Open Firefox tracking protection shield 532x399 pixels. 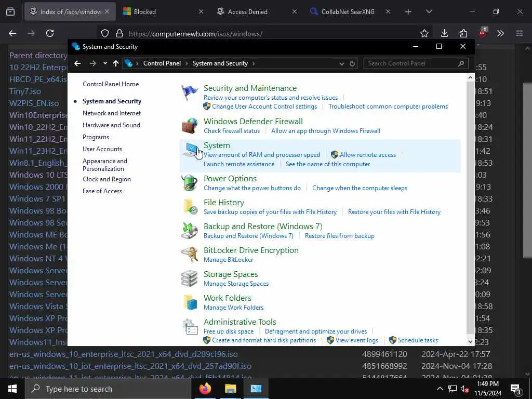(x=105, y=33)
